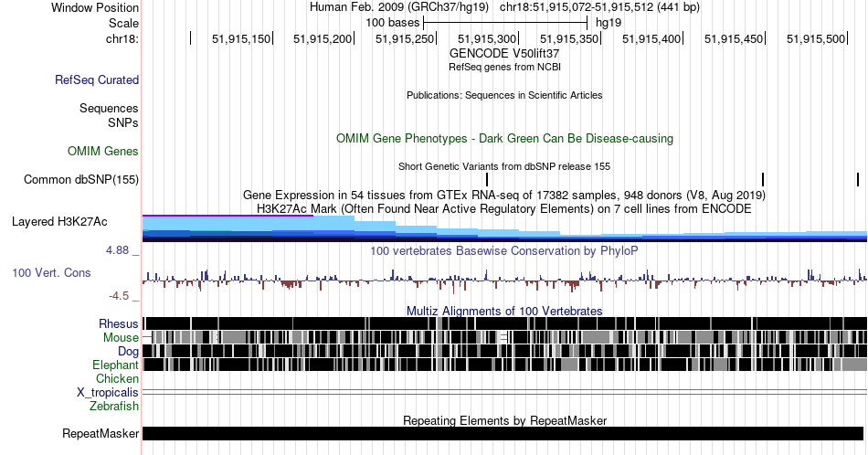Click the hg19 label beside scale bar
Image resolution: width=868 pixels, height=455 pixels.
(x=609, y=23)
